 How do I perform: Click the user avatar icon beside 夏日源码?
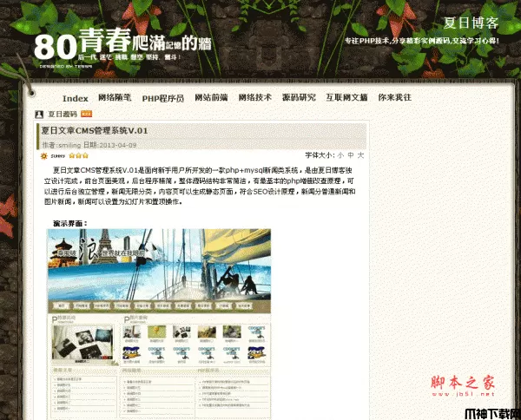(39, 115)
